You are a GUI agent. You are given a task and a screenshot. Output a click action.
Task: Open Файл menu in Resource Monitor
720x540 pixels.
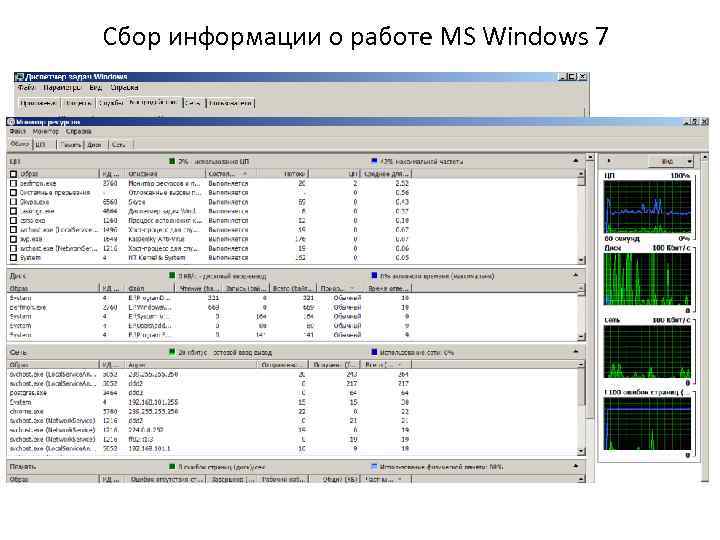coord(17,131)
